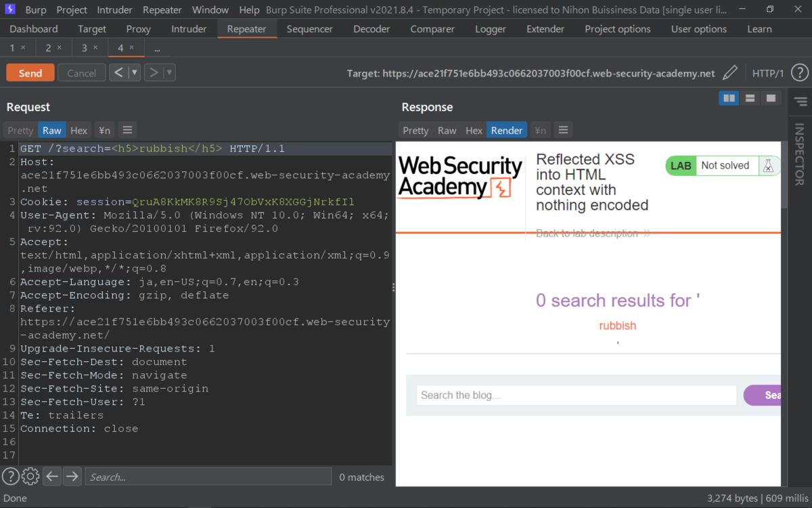Open request message options menu icon
The image size is (812, 508).
(127, 130)
